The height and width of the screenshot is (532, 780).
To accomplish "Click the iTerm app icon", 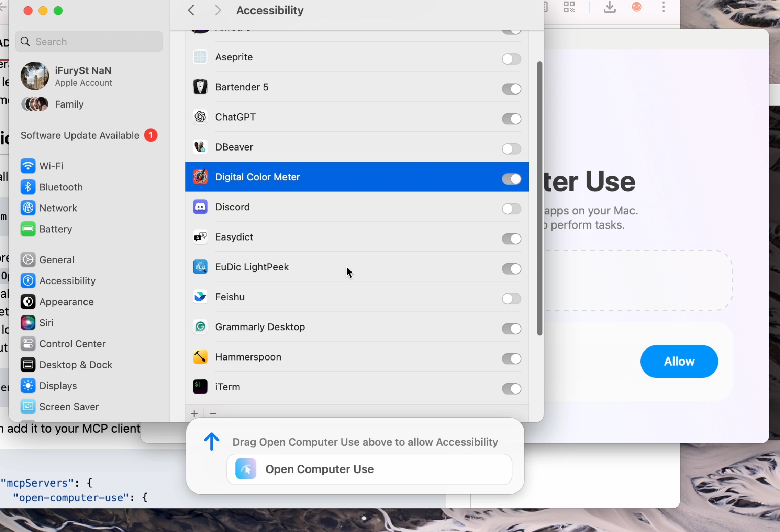I will pos(200,387).
